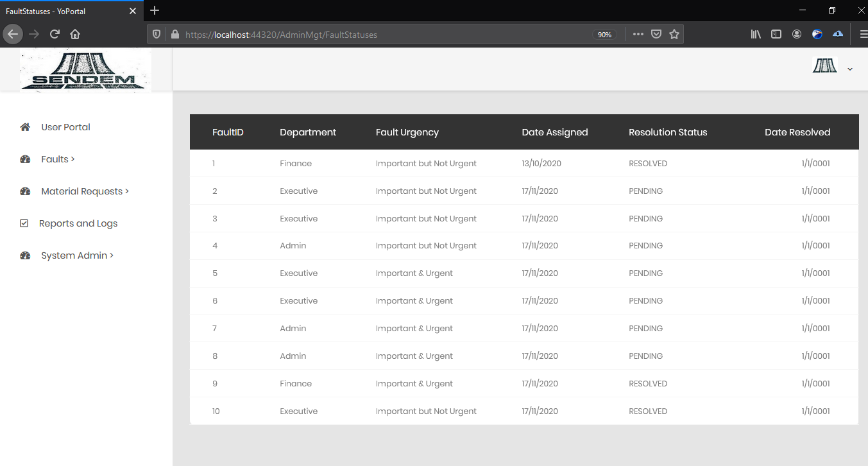Click the dashboard icon next to Faults
Screen dimensions: 868x466
click(x=25, y=159)
